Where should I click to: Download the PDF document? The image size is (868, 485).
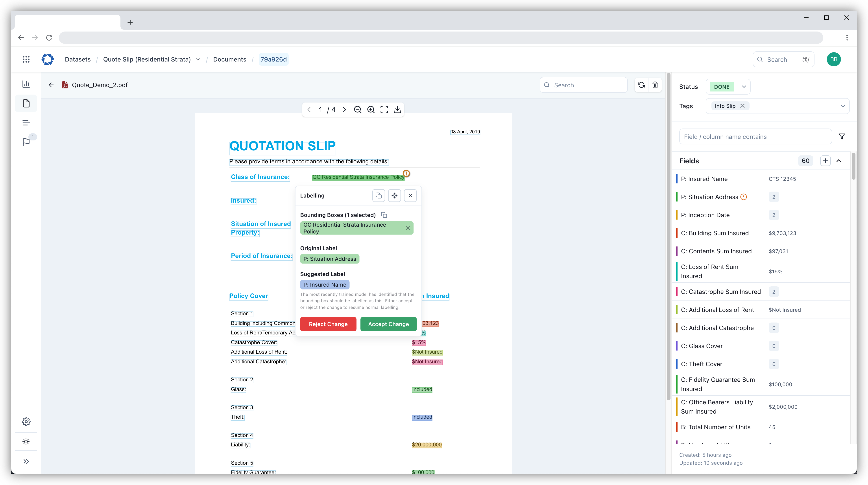(397, 110)
